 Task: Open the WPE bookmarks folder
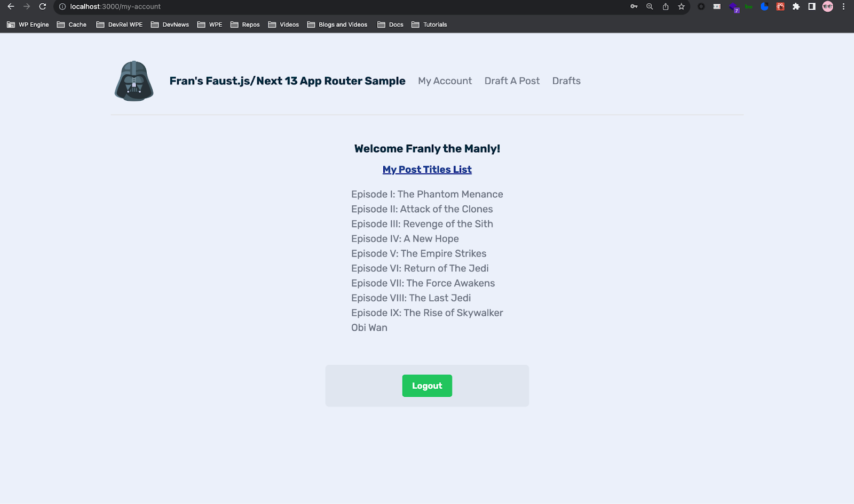pyautogui.click(x=210, y=25)
